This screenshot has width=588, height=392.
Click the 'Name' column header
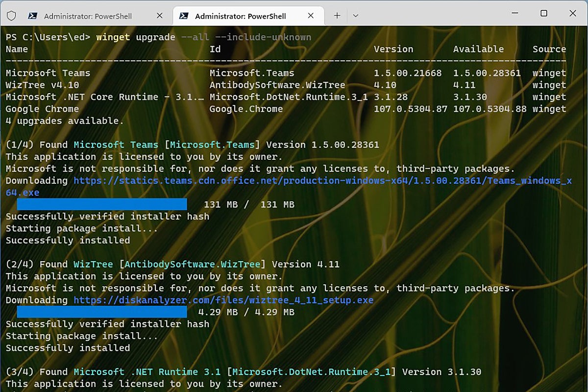point(17,49)
